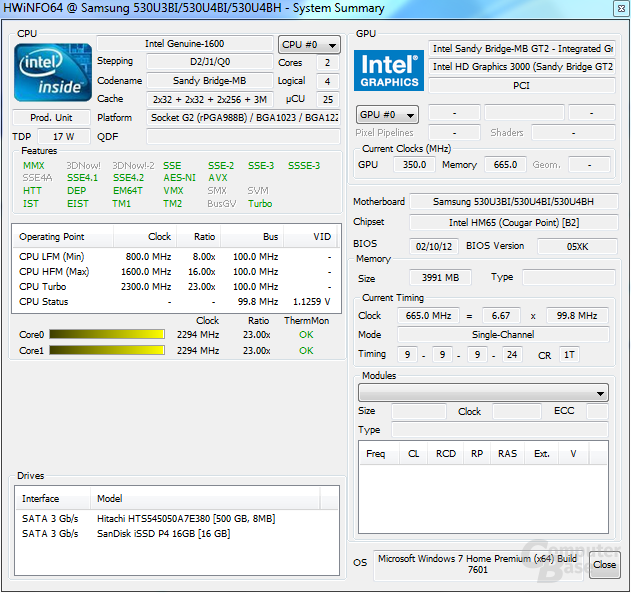The image size is (631, 593).
Task: Click the TDP 17 W field
Action: [x=64, y=136]
